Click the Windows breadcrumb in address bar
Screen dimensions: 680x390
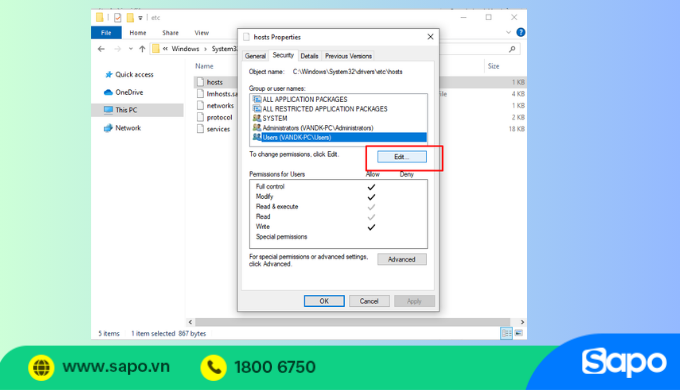(x=185, y=49)
